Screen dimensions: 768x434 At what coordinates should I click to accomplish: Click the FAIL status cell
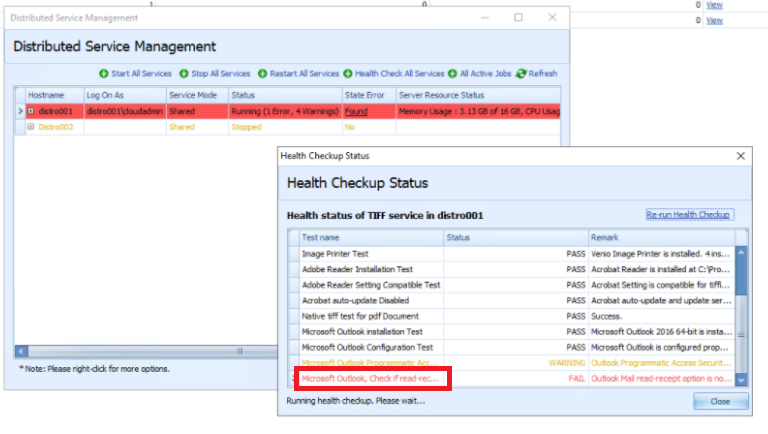click(515, 379)
